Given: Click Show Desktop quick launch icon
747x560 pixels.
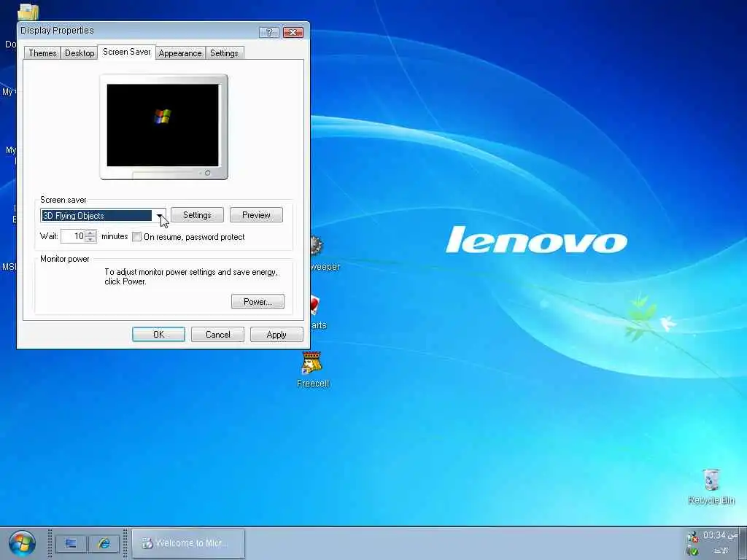Looking at the screenshot, I should (x=71, y=543).
